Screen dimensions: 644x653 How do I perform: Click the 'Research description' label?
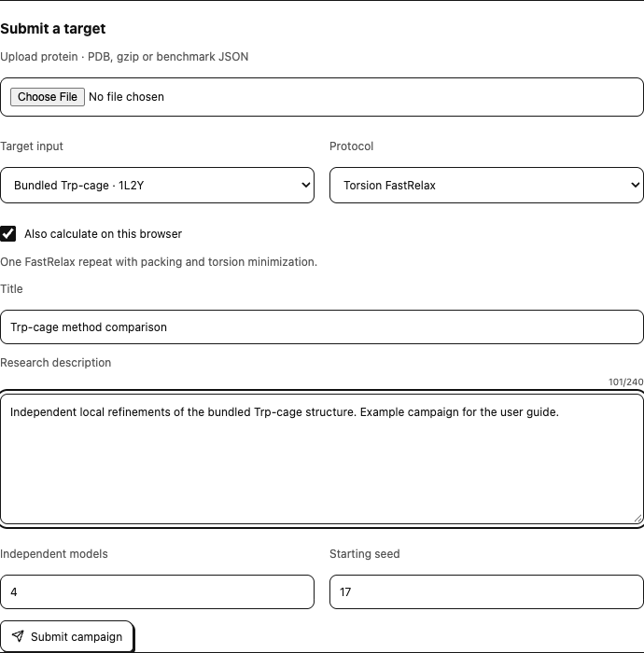(55, 363)
